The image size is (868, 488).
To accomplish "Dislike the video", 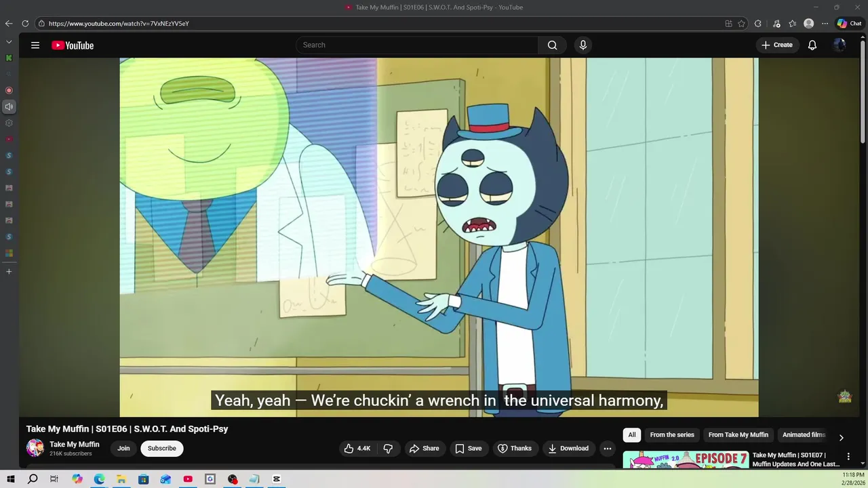I will pyautogui.click(x=388, y=449).
